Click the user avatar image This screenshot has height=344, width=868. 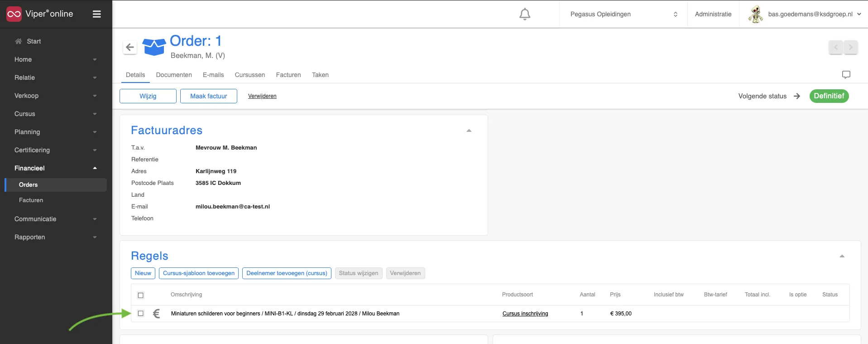755,14
